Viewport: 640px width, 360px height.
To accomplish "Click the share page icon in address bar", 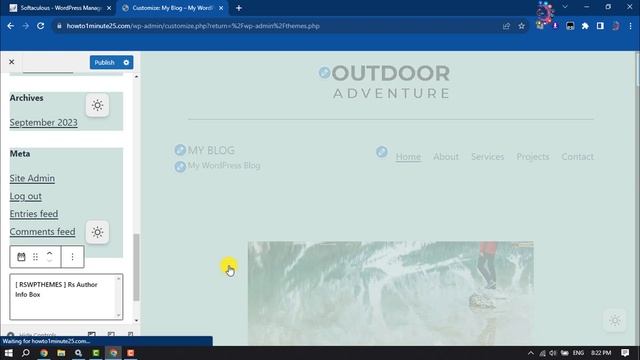I will pos(507,26).
